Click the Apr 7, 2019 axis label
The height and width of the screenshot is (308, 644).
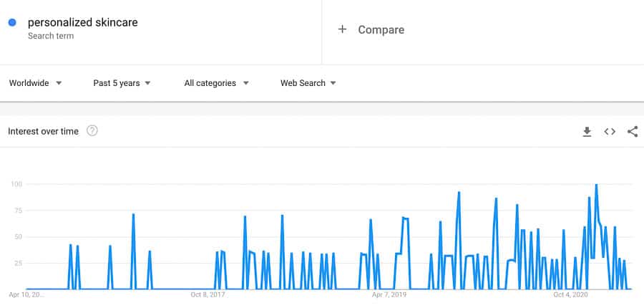point(389,294)
